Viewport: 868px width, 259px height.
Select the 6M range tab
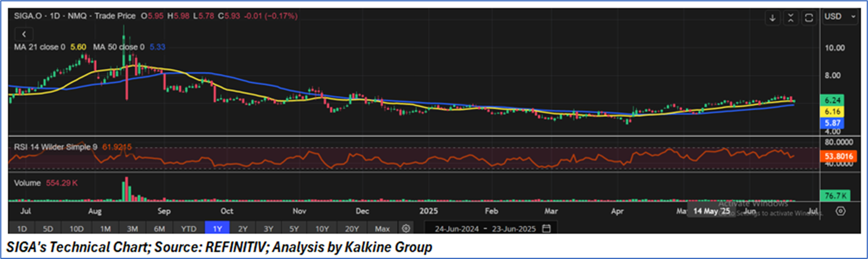[159, 228]
